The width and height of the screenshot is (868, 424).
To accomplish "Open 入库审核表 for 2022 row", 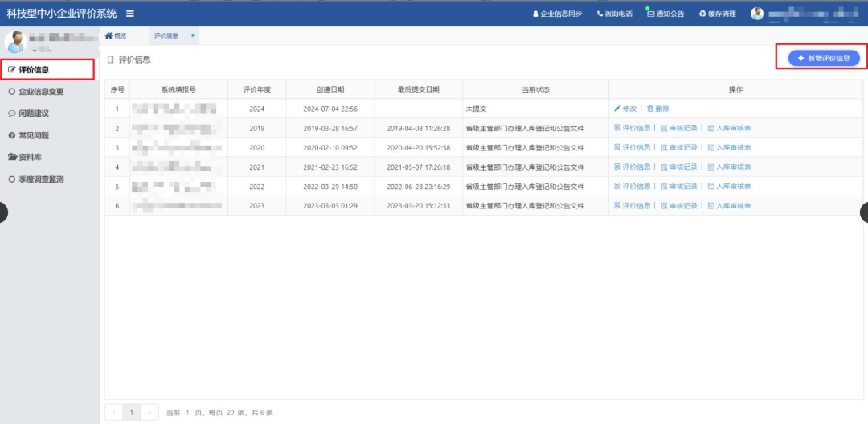I will point(729,186).
